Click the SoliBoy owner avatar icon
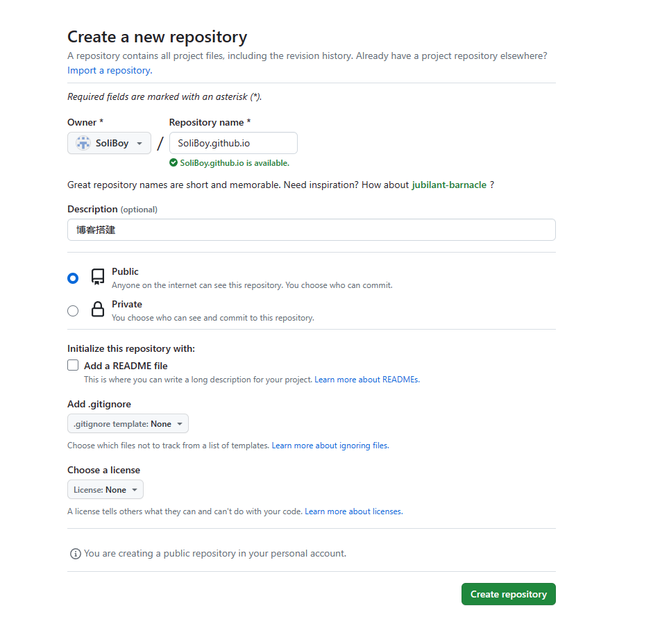 pos(83,143)
